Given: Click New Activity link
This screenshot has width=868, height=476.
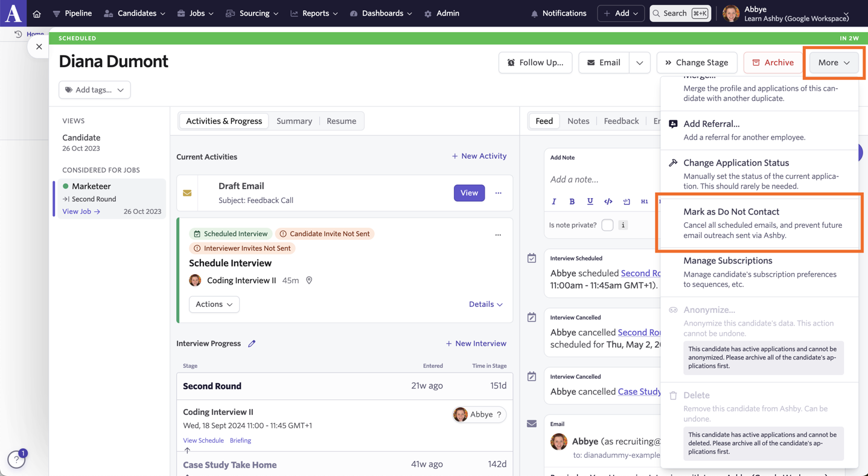Looking at the screenshot, I should (x=479, y=156).
